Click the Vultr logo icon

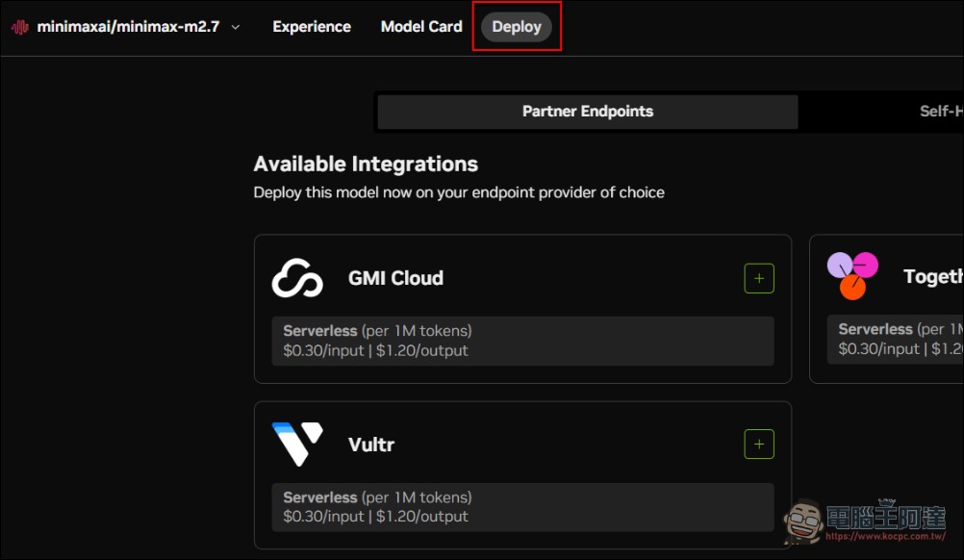coord(297,444)
